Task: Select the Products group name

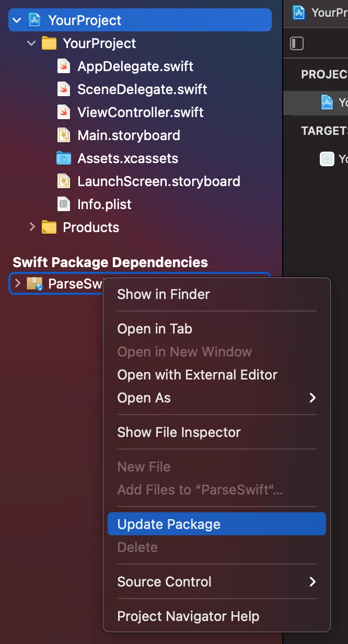Action: click(x=91, y=227)
